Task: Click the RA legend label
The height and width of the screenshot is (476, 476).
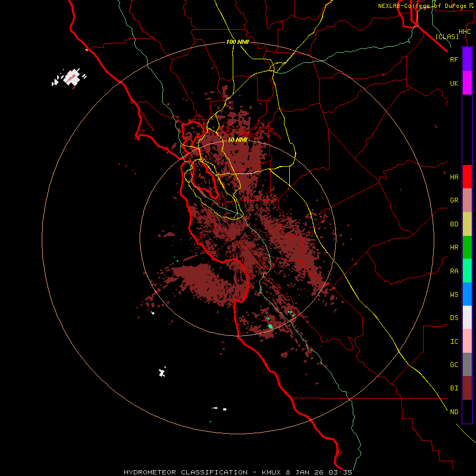Action: coord(454,271)
